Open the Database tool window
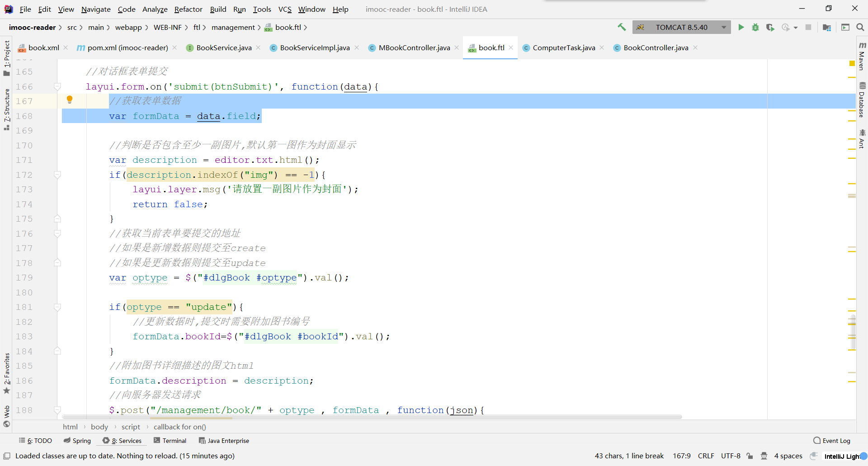 coord(862,100)
